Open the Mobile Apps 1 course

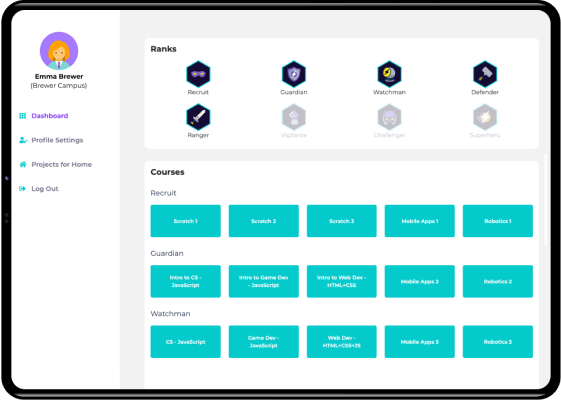(419, 221)
